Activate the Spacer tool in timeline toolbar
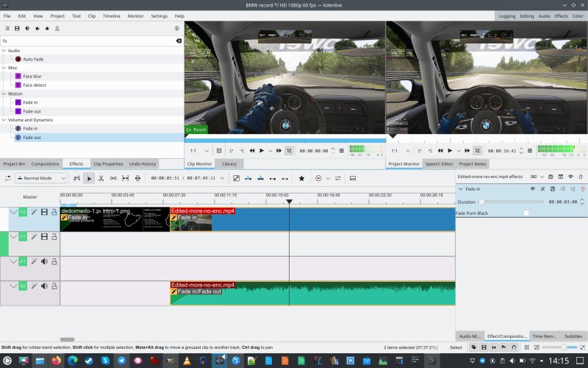 [x=112, y=178]
